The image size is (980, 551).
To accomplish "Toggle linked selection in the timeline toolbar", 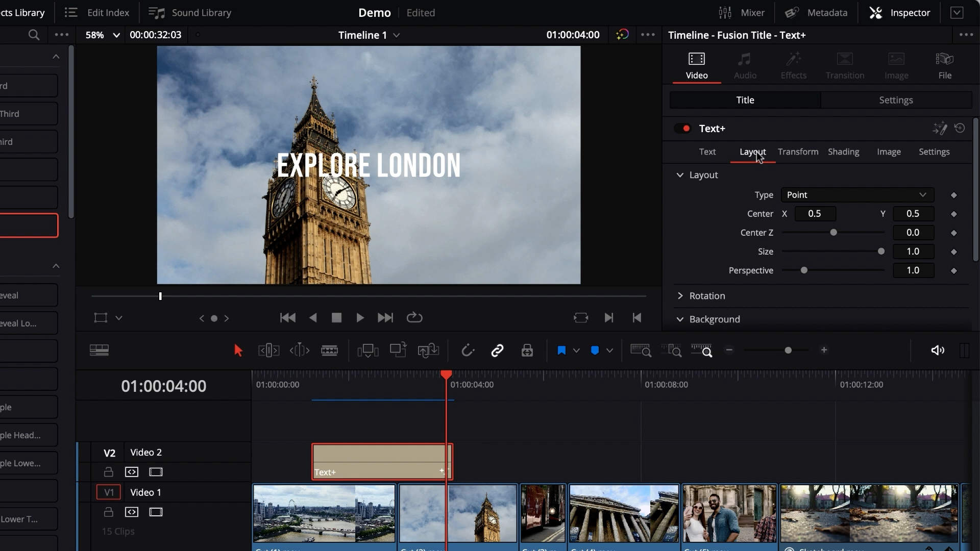I will [497, 350].
